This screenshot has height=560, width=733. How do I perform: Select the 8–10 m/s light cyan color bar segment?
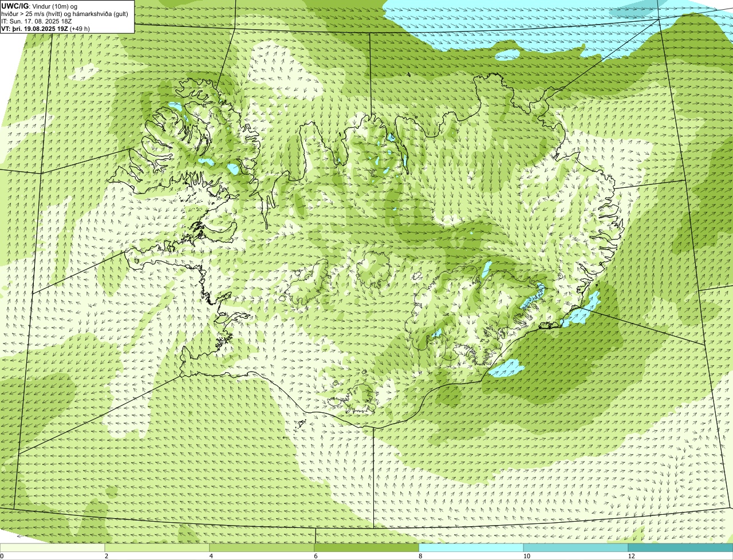click(471, 547)
